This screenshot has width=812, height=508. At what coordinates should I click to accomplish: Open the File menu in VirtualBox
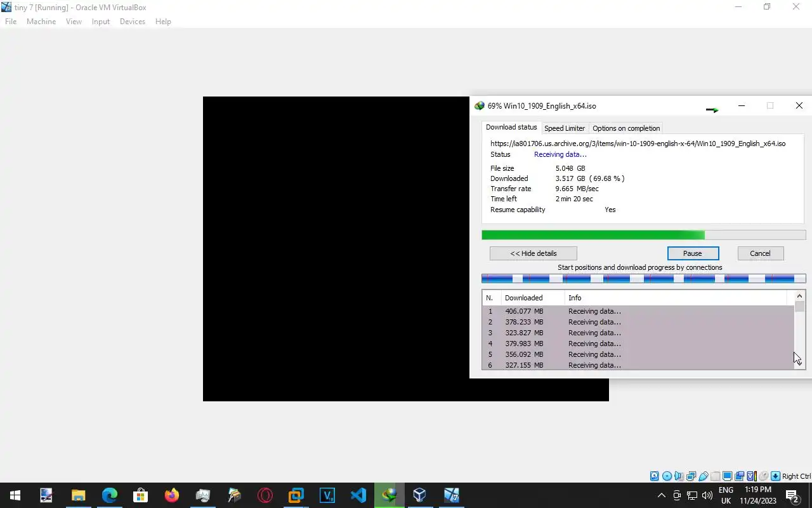click(x=11, y=22)
